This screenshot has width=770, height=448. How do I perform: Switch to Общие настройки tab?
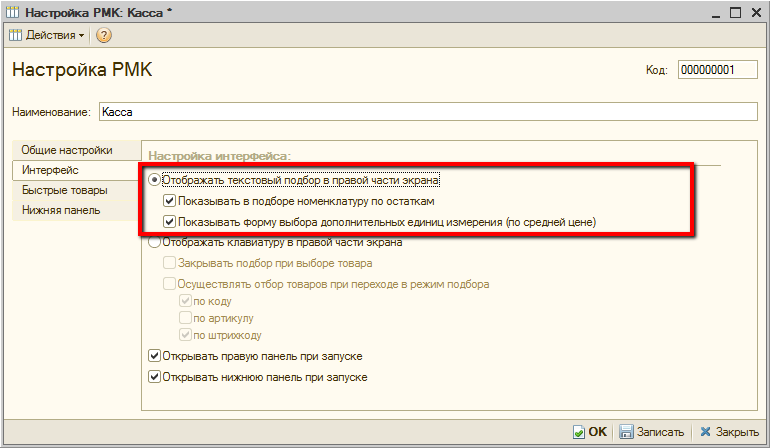point(67,150)
